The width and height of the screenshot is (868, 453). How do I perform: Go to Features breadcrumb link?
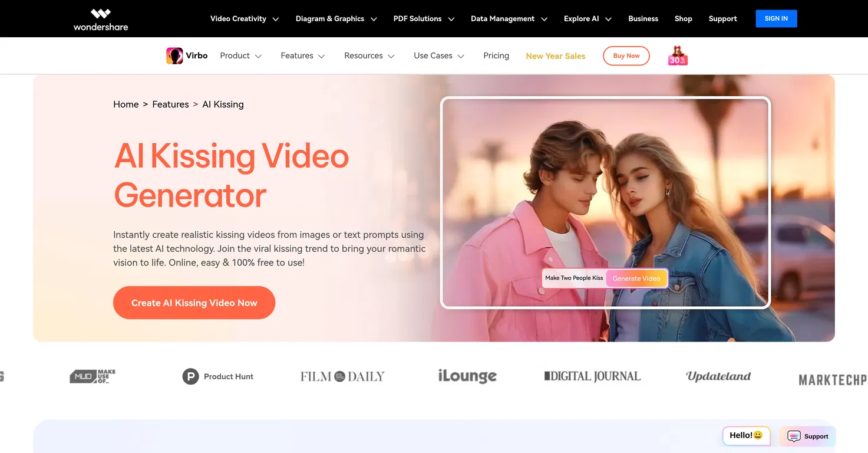170,104
